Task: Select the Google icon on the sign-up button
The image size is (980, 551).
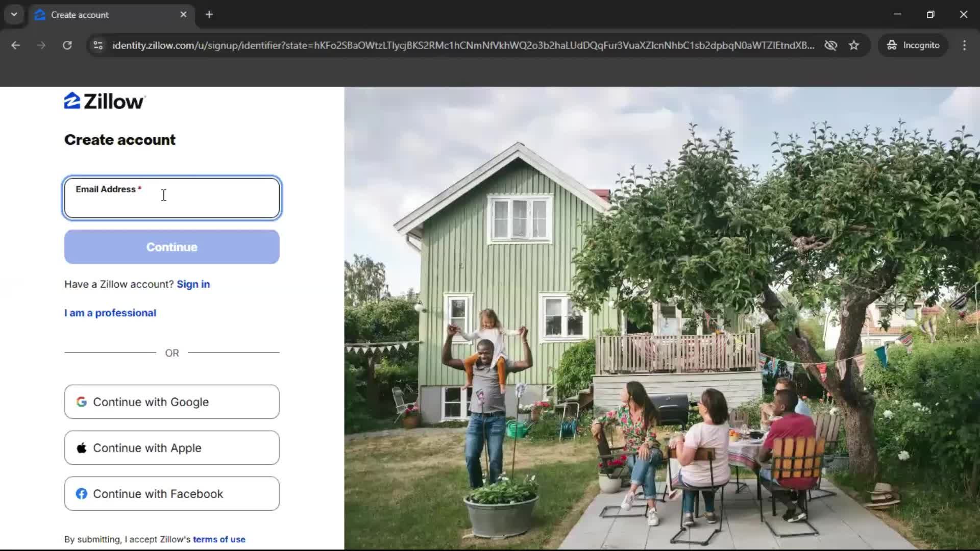Action: click(82, 402)
